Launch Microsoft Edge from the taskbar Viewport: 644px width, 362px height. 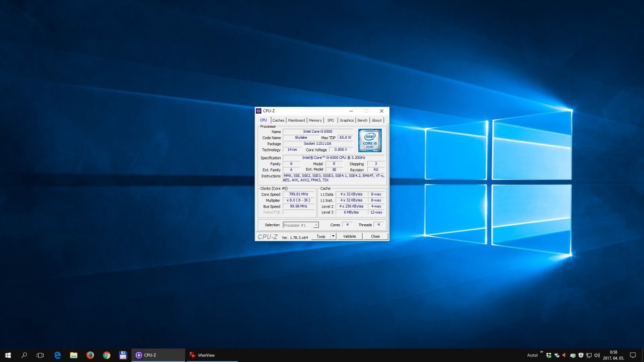57,355
